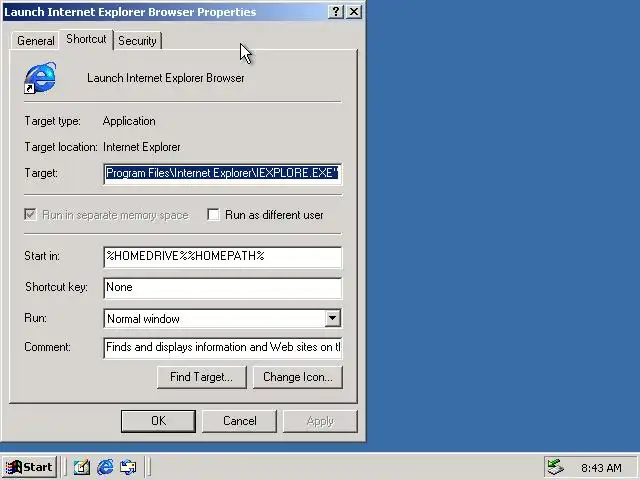
Task: Click the Target location label
Action: pyautogui.click(x=61, y=147)
